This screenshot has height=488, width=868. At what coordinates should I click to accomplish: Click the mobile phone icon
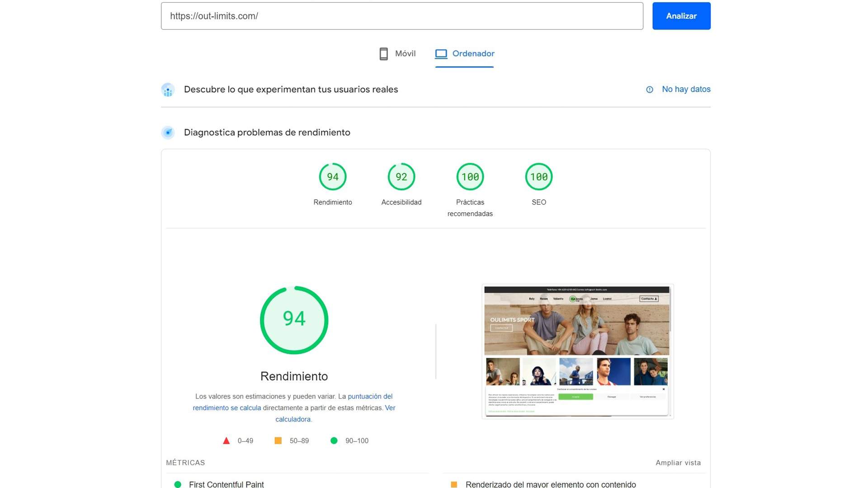tap(383, 54)
